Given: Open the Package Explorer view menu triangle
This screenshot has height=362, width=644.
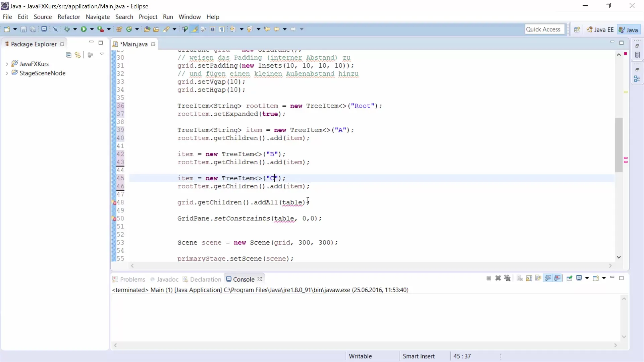Looking at the screenshot, I should (102, 54).
